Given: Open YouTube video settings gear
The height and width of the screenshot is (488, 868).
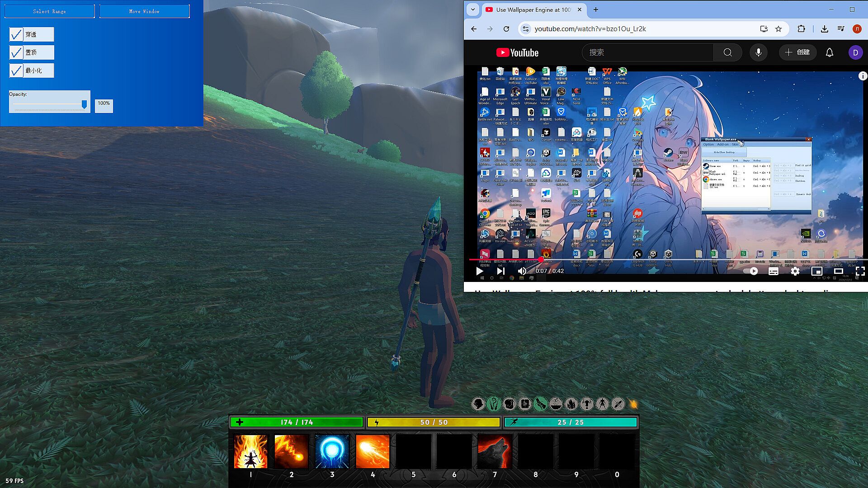Looking at the screenshot, I should tap(795, 271).
